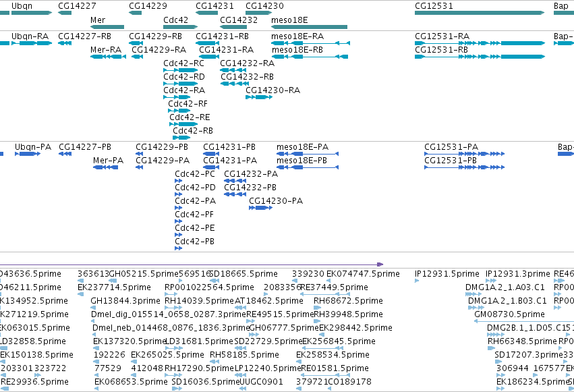Viewport: 574px width, 392px height.
Task: Select protein CG14227-PB
Action: pyautogui.click(x=85, y=147)
